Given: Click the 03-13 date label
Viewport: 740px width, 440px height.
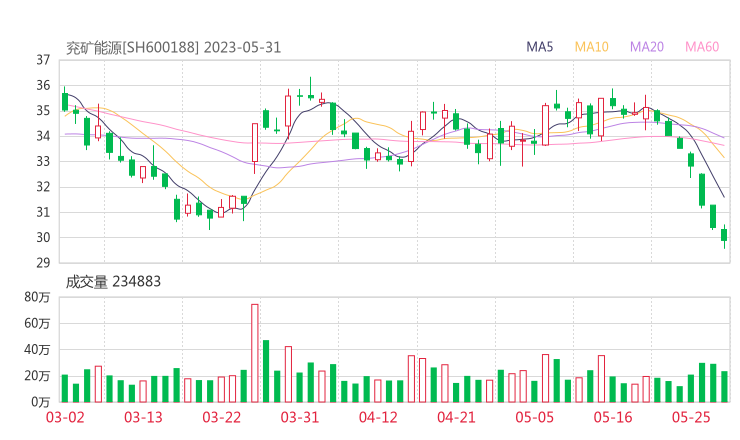Looking at the screenshot, I should click(143, 417).
